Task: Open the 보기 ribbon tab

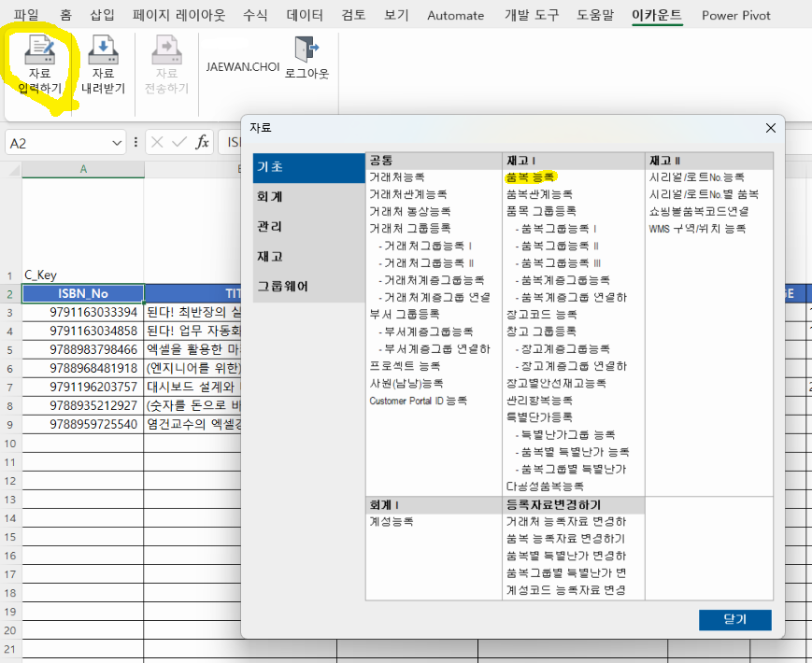Action: (396, 15)
